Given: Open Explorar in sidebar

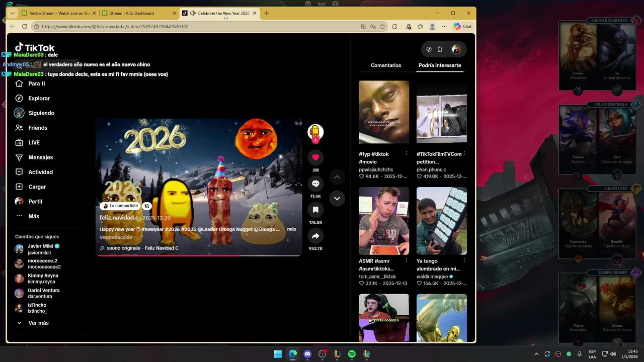Looking at the screenshot, I should coord(32,99).
